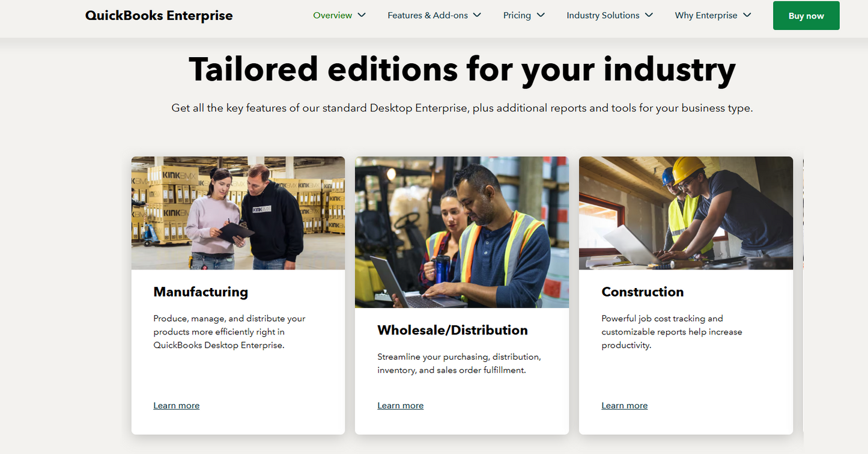This screenshot has height=454, width=868.
Task: Select the Construction hard-hat photo
Action: [x=686, y=213]
